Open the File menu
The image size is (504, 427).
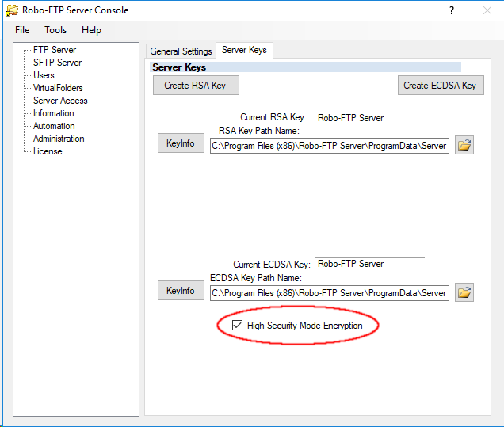point(22,30)
